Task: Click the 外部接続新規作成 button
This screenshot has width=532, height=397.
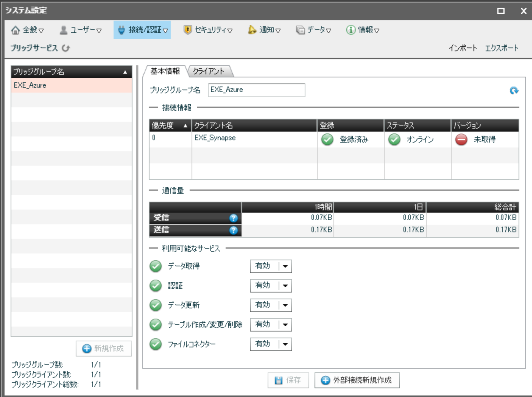Action: (357, 380)
